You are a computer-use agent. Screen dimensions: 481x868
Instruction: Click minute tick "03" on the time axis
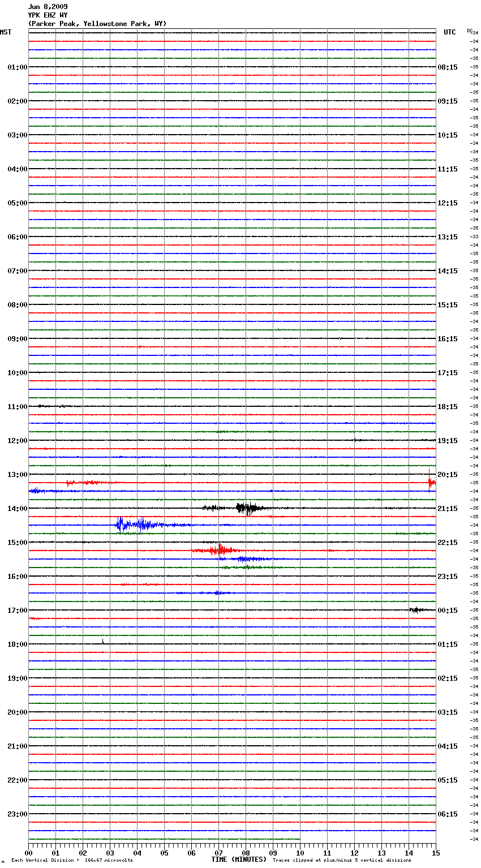tap(110, 853)
